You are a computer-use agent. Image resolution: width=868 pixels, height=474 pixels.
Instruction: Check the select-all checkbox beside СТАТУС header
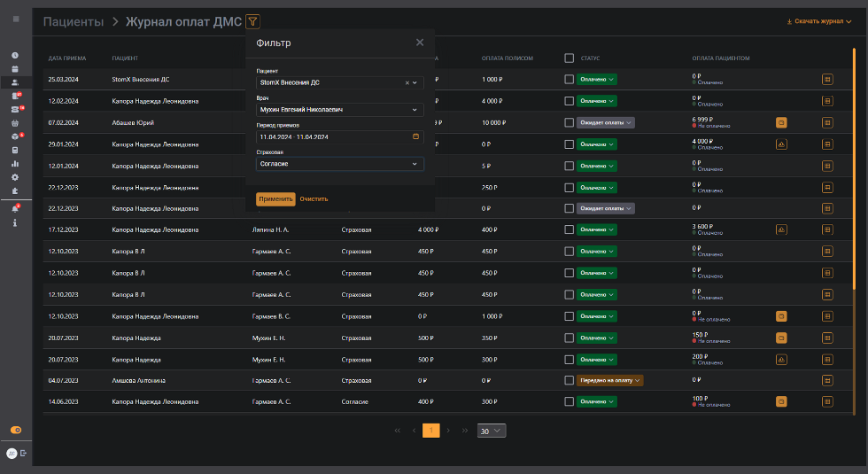[x=569, y=58]
